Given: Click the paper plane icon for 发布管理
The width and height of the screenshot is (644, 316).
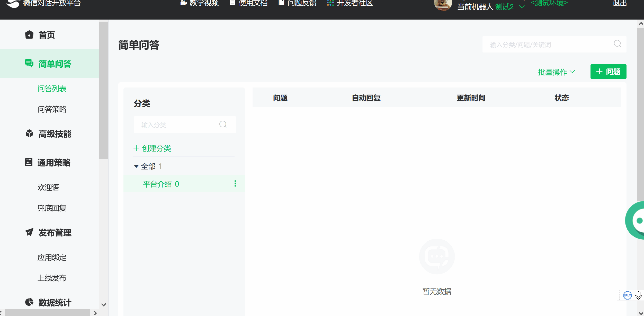Looking at the screenshot, I should pos(29,232).
